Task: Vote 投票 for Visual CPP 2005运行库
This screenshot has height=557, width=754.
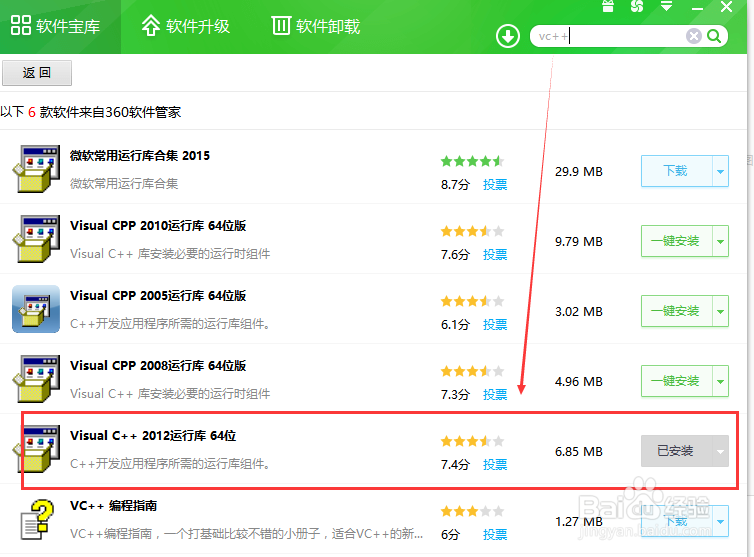Action: pos(495,325)
